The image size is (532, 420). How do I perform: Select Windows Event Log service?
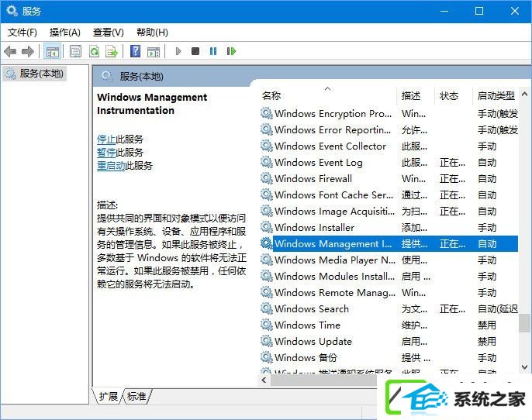pos(389,162)
